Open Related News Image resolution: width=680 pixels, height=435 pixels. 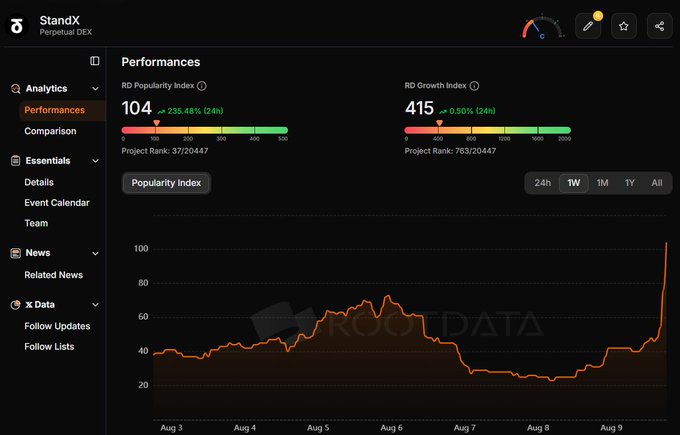coord(53,275)
